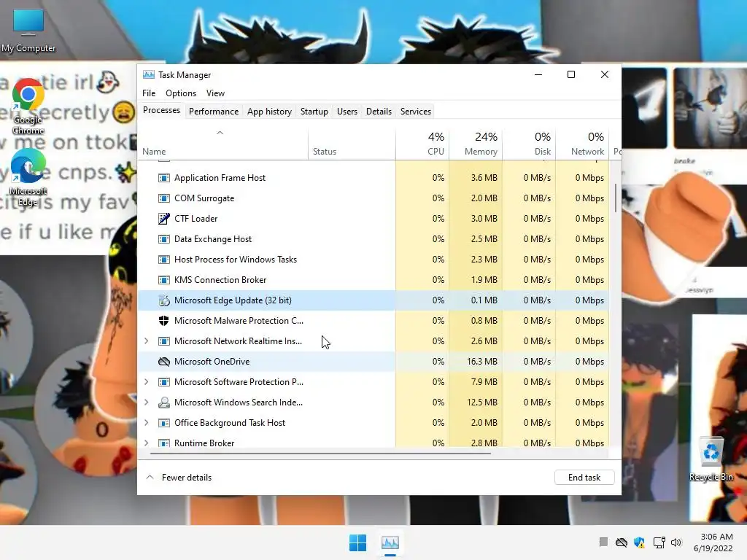This screenshot has height=560, width=747.
Task: Click the Microsoft Edge Update icon
Action: pyautogui.click(x=164, y=300)
